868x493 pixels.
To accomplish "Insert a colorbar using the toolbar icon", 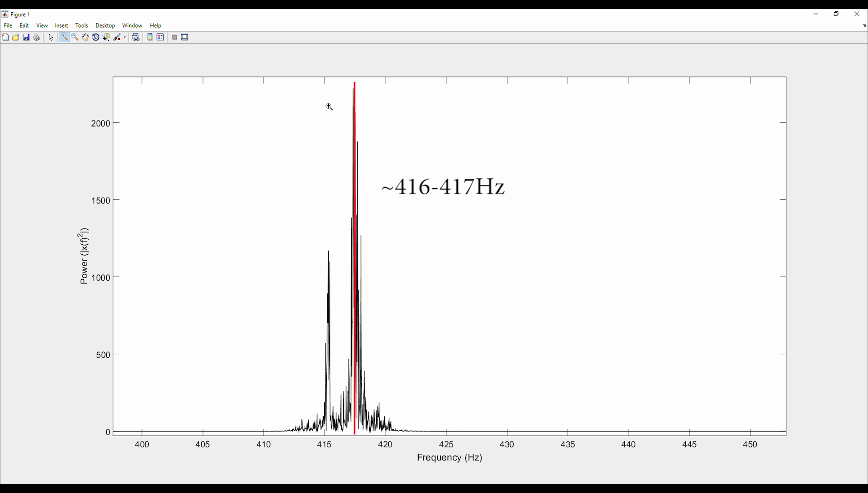I will pos(150,38).
